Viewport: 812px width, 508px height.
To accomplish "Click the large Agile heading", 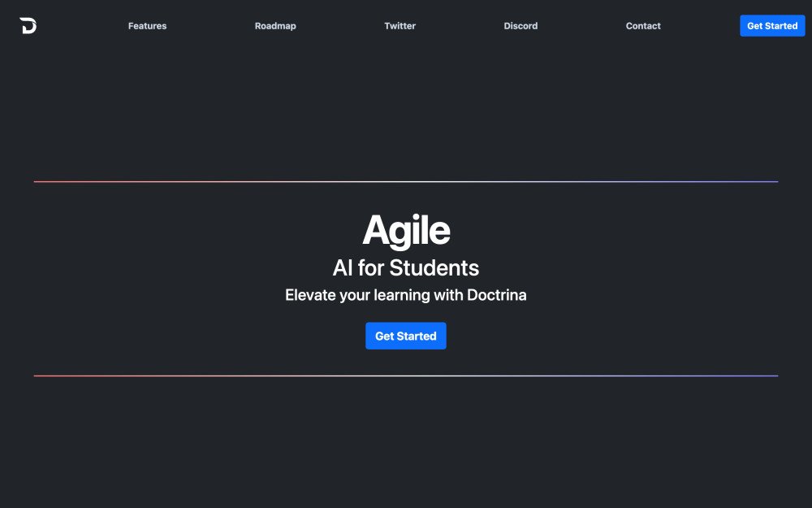I will [x=406, y=230].
